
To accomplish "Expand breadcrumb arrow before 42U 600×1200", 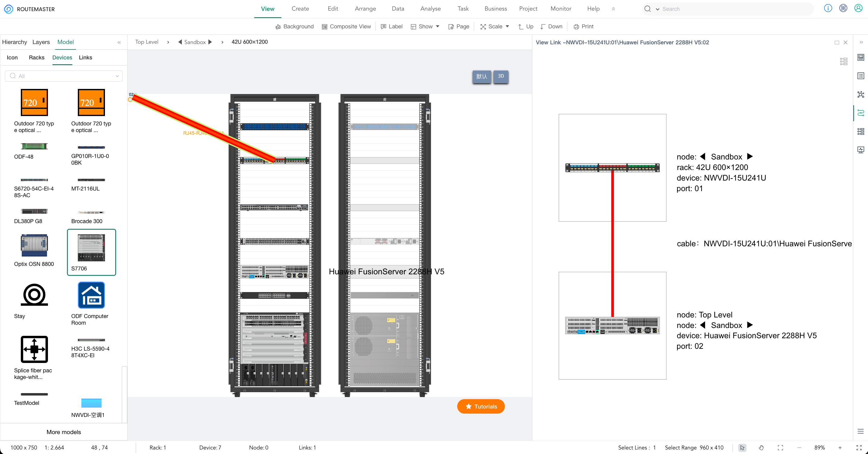I will [222, 42].
